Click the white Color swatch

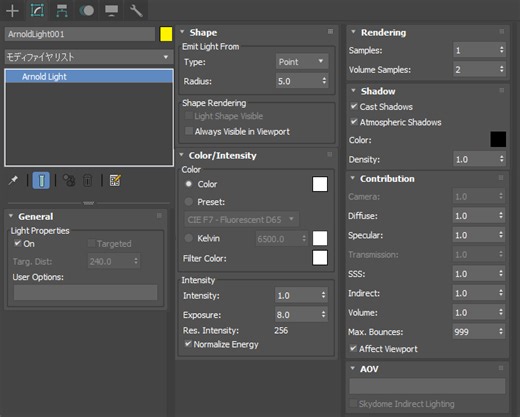[320, 184]
